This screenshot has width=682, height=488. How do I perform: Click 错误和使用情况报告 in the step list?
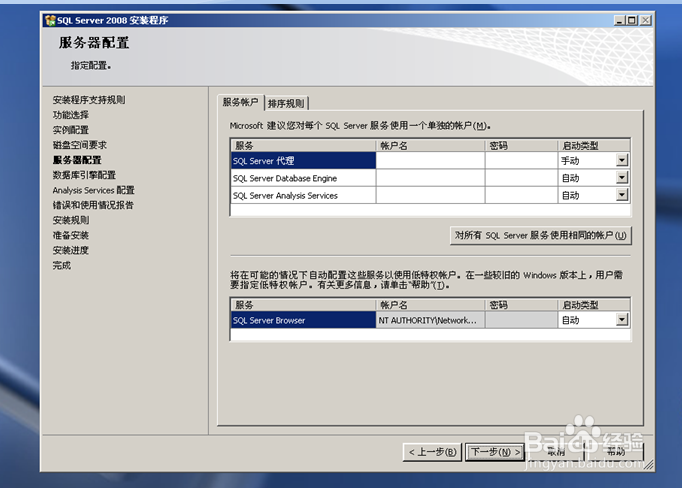tap(93, 205)
